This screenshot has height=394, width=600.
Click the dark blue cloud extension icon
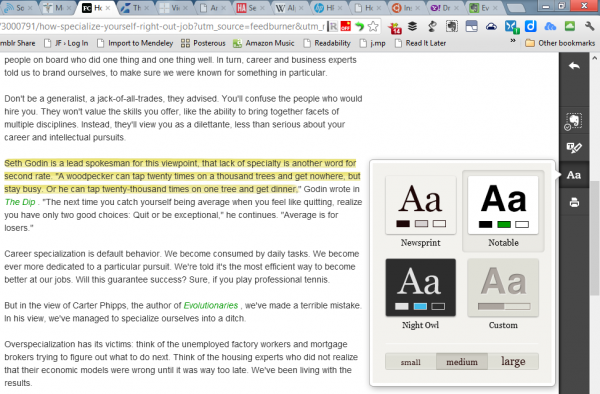tap(491, 26)
